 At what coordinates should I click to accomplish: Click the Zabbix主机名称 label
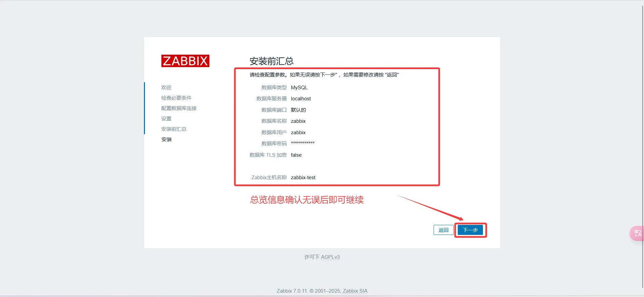point(269,178)
